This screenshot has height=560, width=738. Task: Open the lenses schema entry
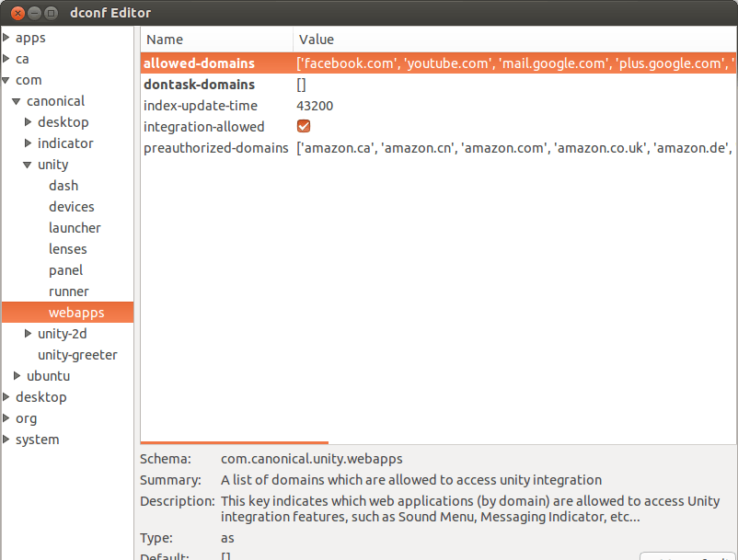point(68,249)
